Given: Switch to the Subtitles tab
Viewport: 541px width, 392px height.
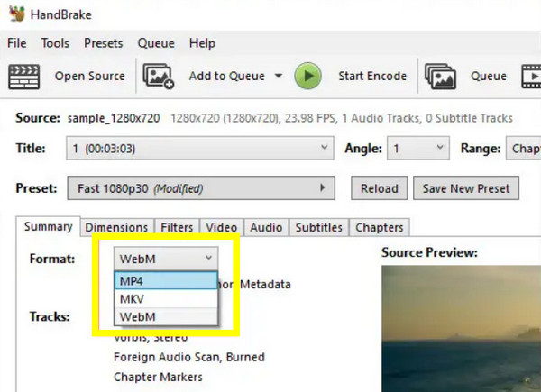Looking at the screenshot, I should (319, 228).
